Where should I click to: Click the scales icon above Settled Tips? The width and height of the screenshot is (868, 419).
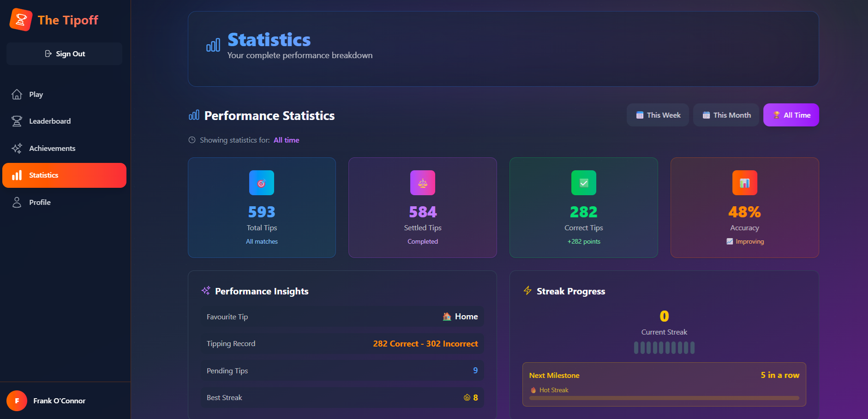point(422,183)
